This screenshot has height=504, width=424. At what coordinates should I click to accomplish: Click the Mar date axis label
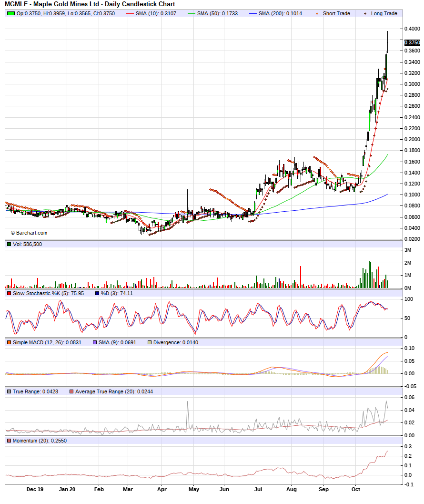[x=128, y=490]
